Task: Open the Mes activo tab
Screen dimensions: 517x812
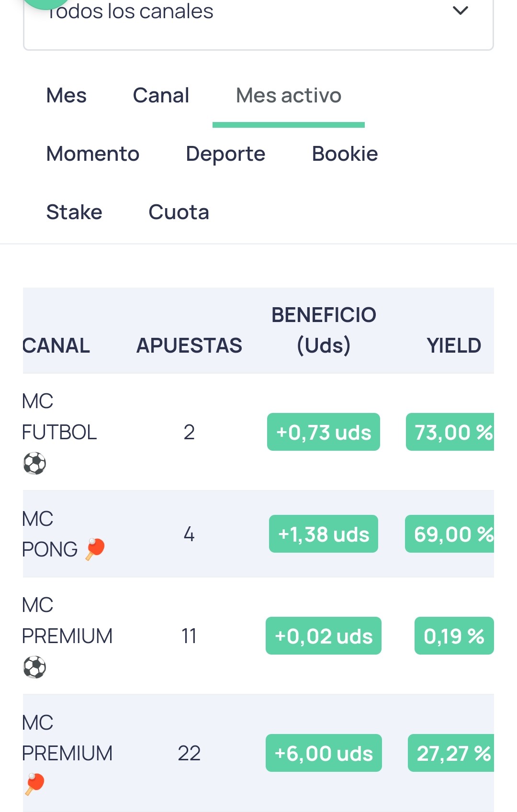Action: [289, 95]
